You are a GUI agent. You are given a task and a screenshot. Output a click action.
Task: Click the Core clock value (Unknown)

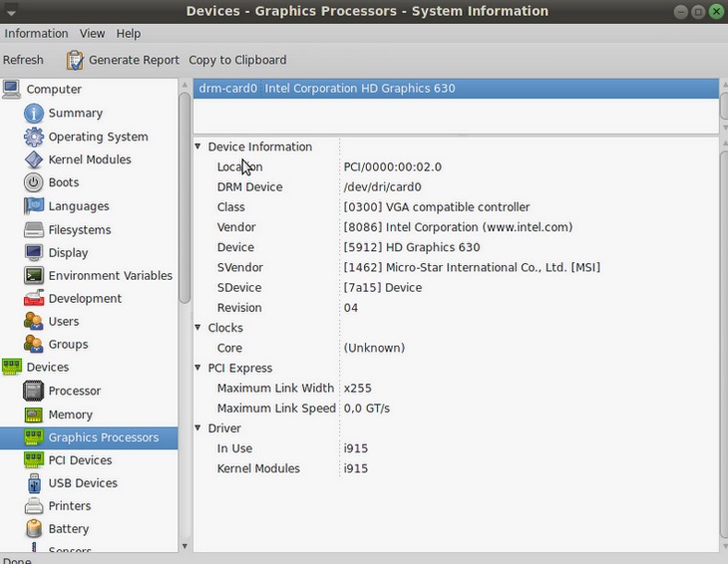pyautogui.click(x=374, y=348)
